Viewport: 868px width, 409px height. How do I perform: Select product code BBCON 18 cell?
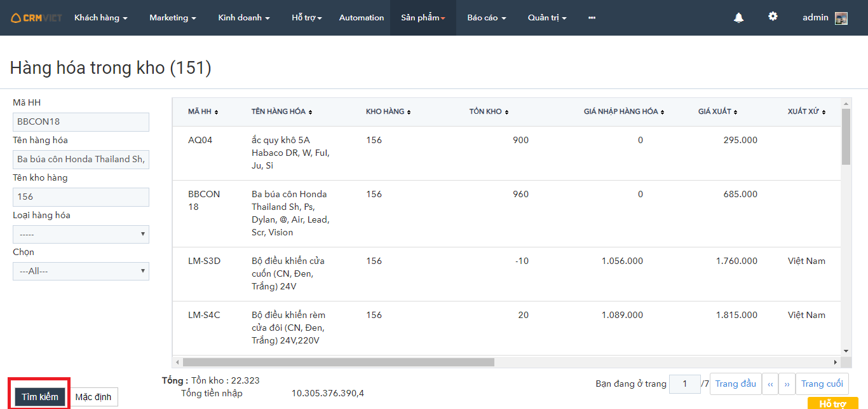pyautogui.click(x=204, y=200)
